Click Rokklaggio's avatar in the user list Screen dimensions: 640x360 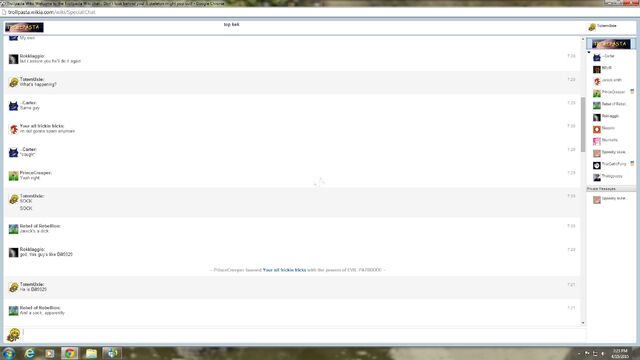[597, 118]
